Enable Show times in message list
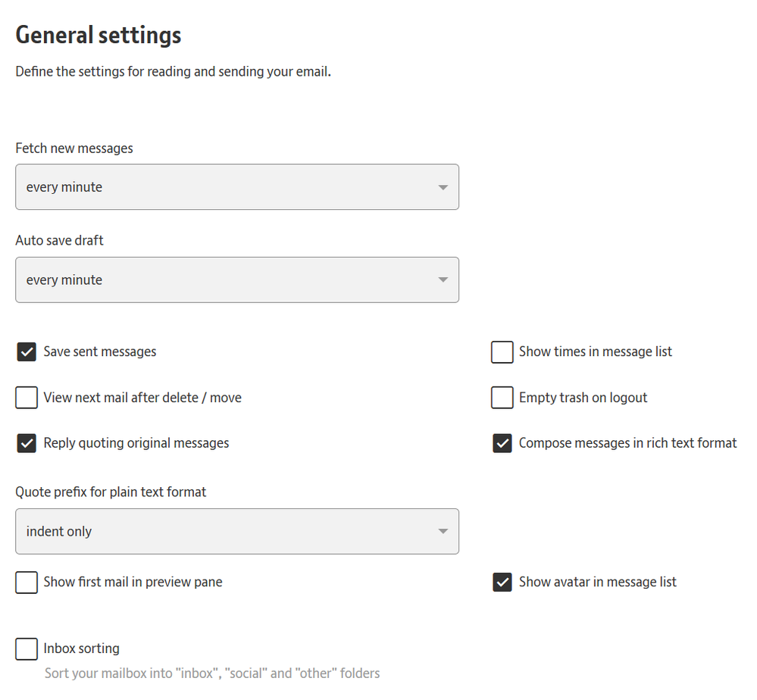The image size is (757, 700). click(x=502, y=352)
